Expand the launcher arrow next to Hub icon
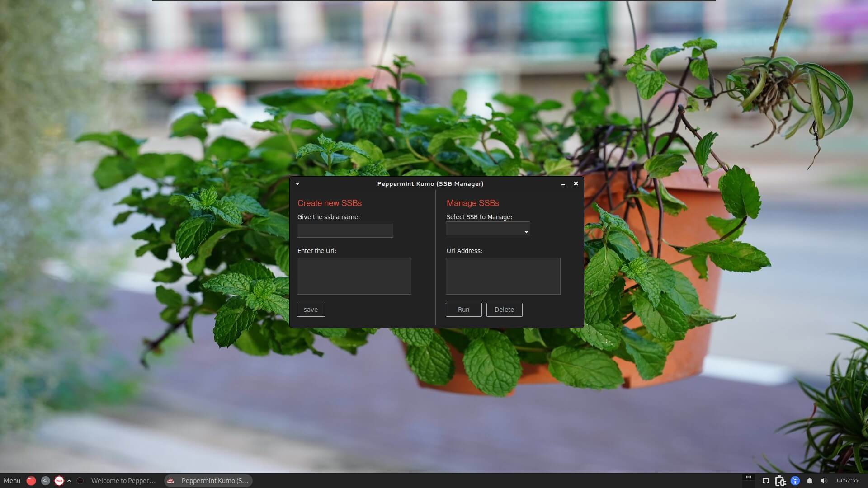The width and height of the screenshot is (868, 488). tap(69, 480)
